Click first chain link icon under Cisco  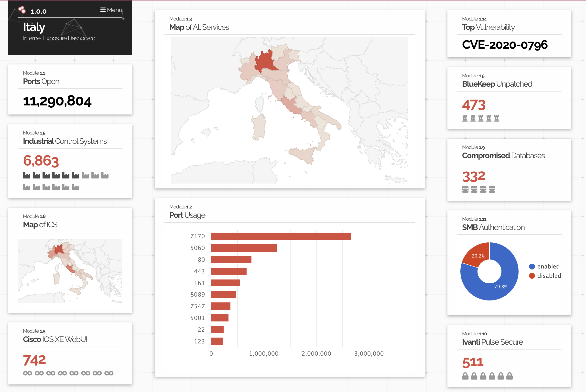(x=28, y=373)
